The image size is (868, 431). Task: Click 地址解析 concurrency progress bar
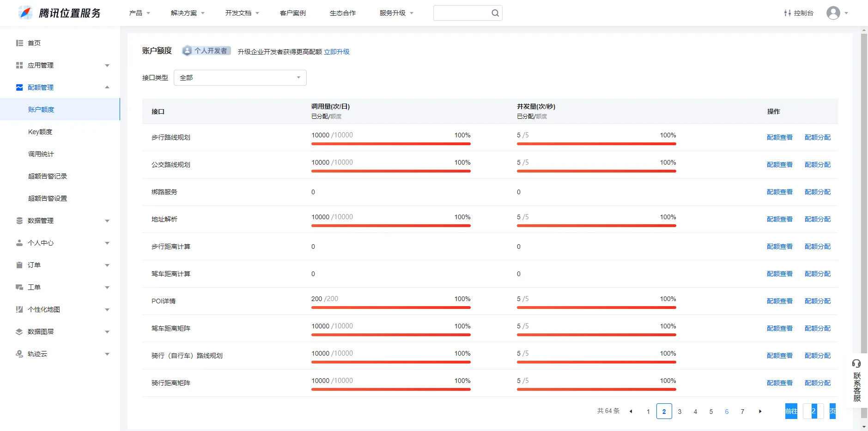596,226
